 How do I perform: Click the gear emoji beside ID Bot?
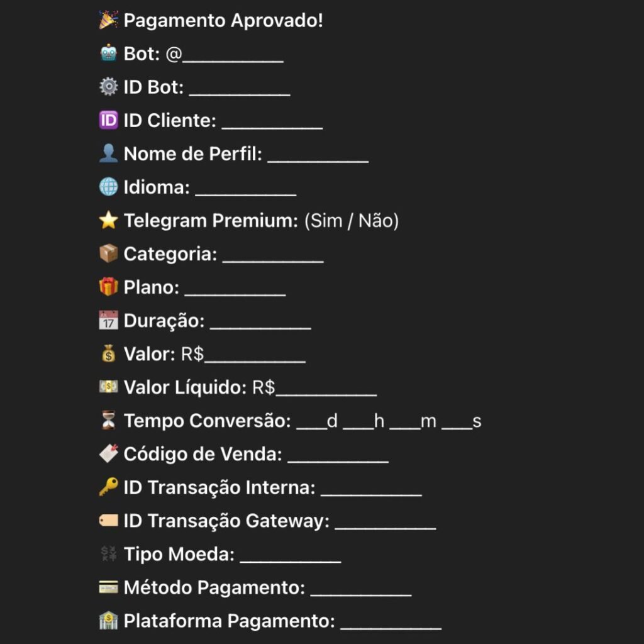108,87
